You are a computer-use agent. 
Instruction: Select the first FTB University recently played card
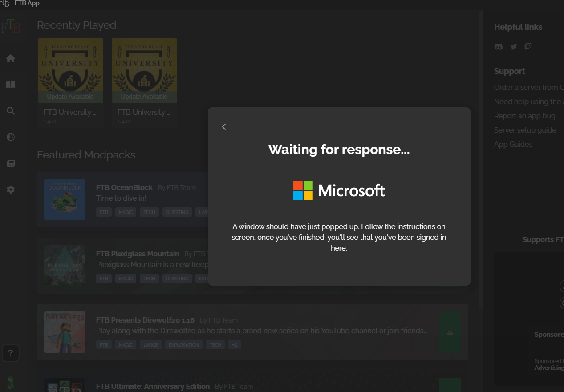click(x=70, y=83)
